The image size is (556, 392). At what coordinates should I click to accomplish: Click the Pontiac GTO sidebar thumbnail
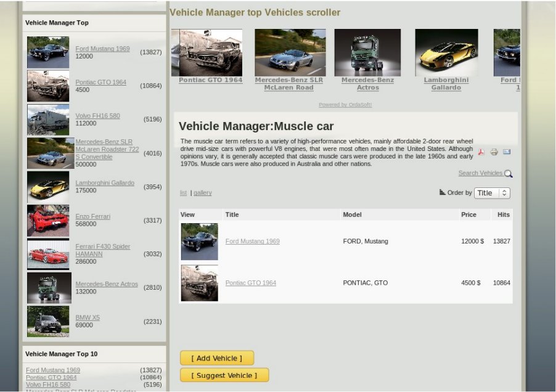coord(48,86)
